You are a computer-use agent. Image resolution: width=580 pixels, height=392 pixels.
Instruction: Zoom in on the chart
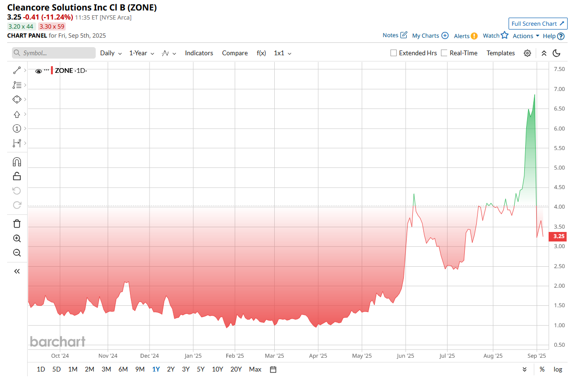point(17,239)
